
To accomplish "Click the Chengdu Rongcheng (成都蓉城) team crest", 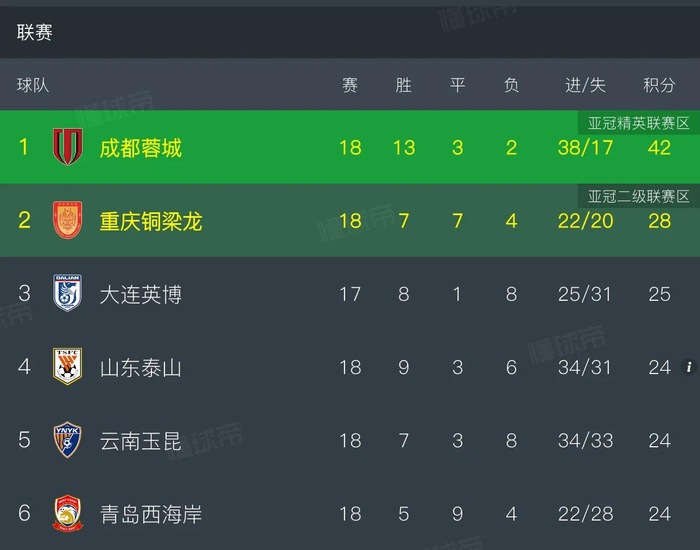I will point(67,147).
